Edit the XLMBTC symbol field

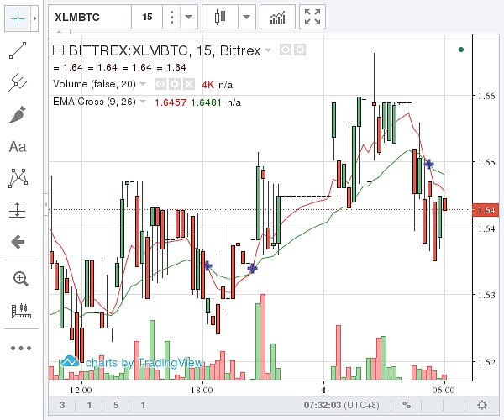coord(90,17)
